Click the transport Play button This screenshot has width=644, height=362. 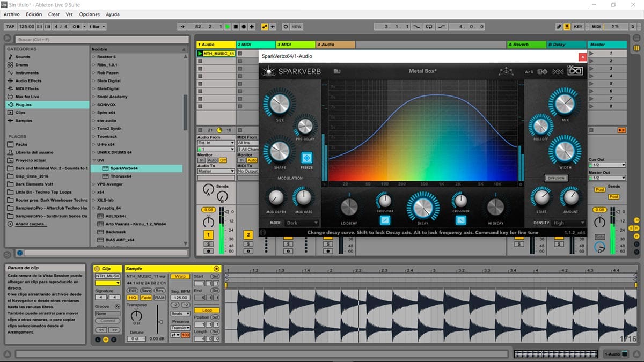(x=228, y=26)
